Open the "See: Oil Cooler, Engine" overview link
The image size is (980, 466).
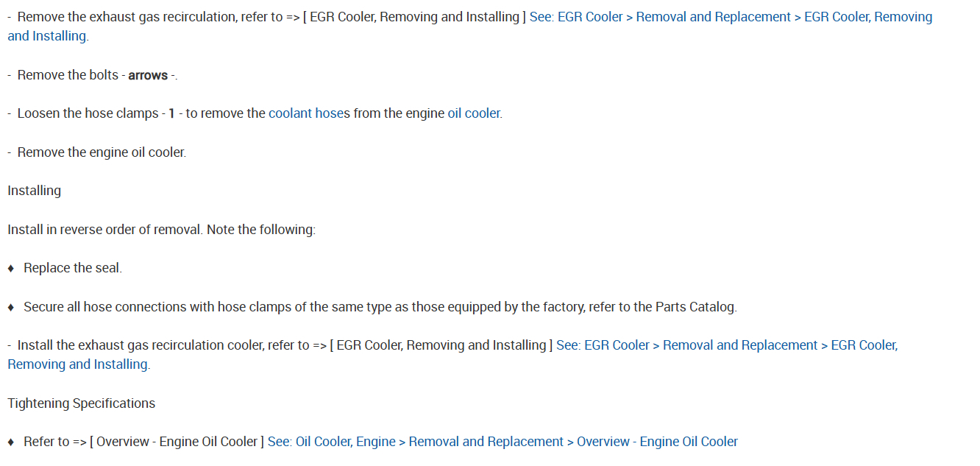503,442
